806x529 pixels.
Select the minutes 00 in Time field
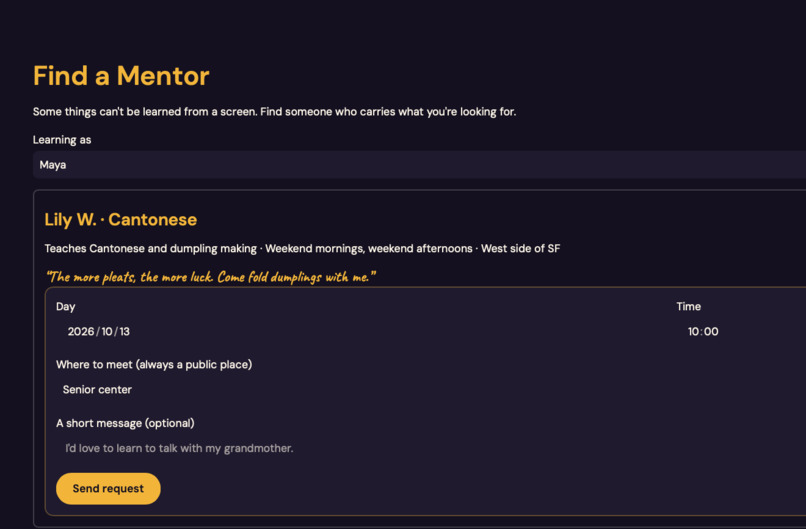(711, 332)
